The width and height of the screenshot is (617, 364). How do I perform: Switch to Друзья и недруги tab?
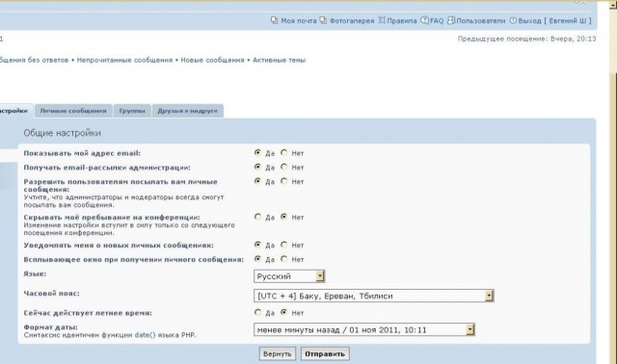click(x=187, y=111)
